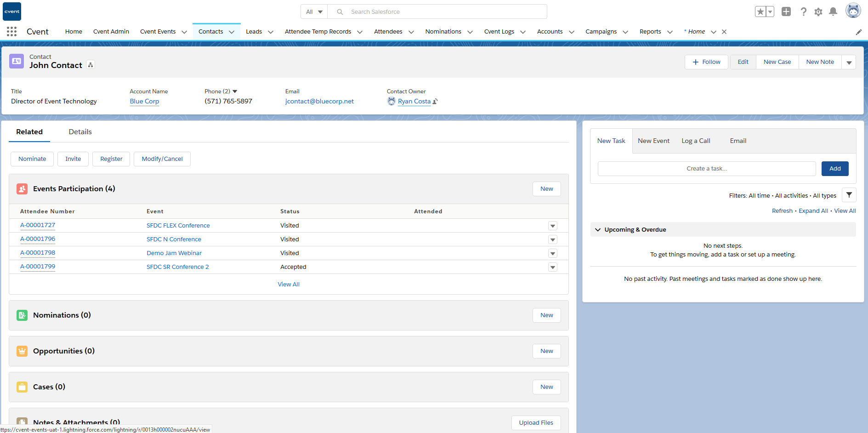The width and height of the screenshot is (868, 433).
Task: Click the edit navigation pencil icon
Action: [858, 32]
